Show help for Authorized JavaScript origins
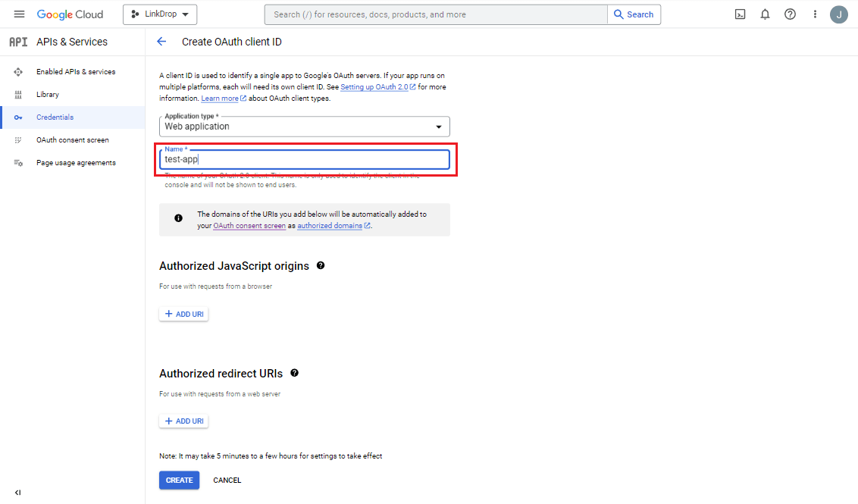This screenshot has width=858, height=504. coord(321,265)
